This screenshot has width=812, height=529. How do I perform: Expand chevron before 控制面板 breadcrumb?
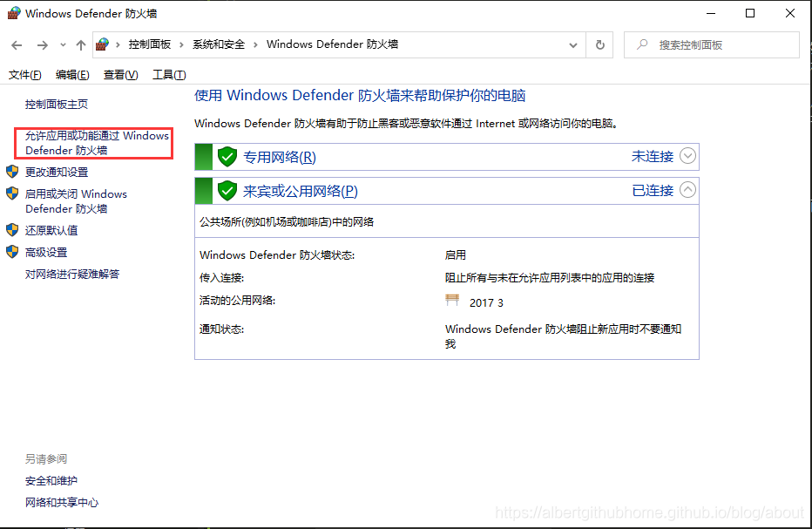click(118, 44)
